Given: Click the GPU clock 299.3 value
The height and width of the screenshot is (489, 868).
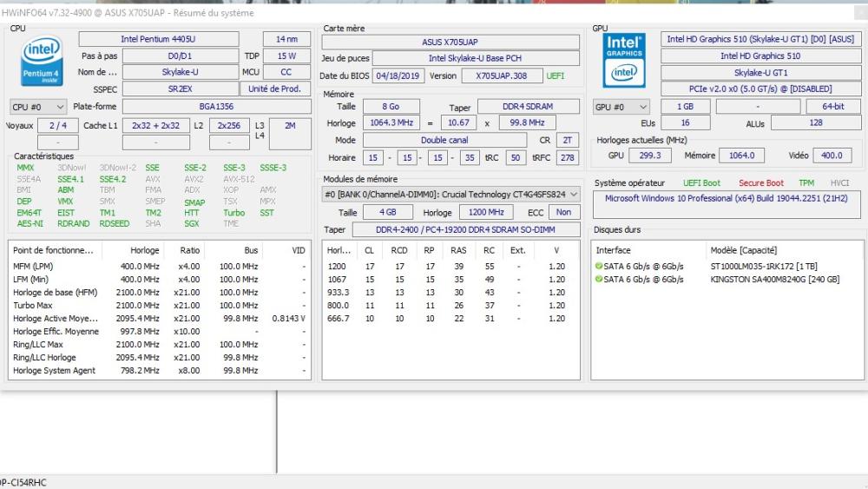Looking at the screenshot, I should coord(650,155).
